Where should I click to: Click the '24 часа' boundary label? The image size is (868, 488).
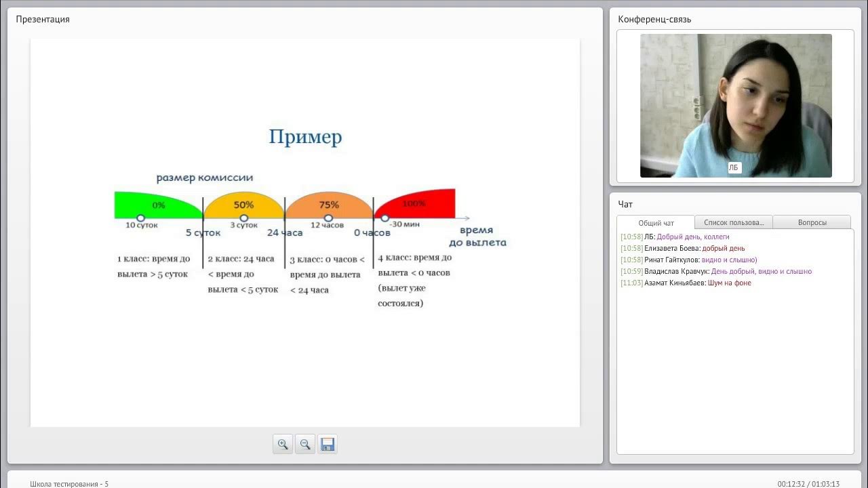(x=285, y=232)
